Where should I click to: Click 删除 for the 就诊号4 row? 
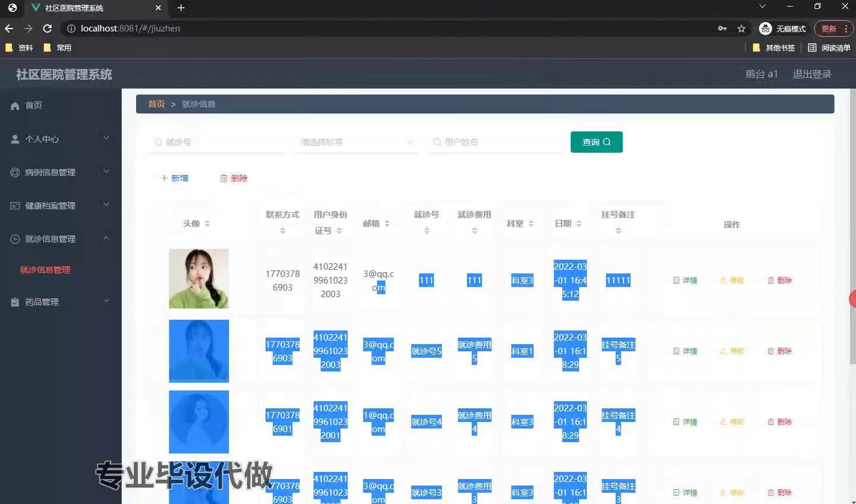(x=779, y=422)
